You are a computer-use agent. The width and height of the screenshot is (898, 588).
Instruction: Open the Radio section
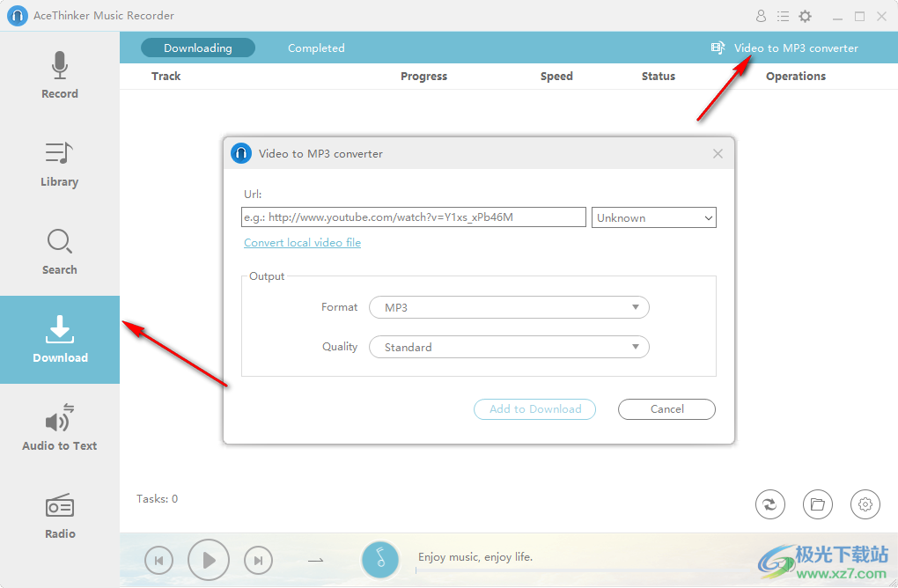pos(60,516)
